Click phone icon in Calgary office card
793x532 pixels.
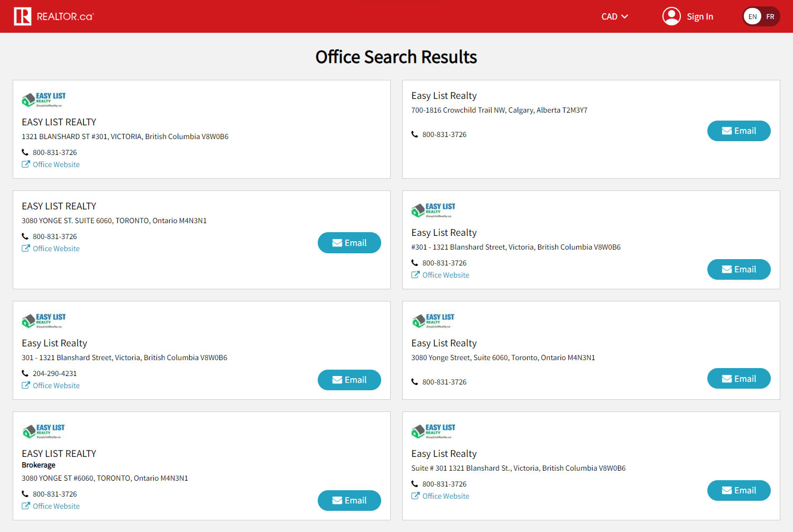[415, 134]
